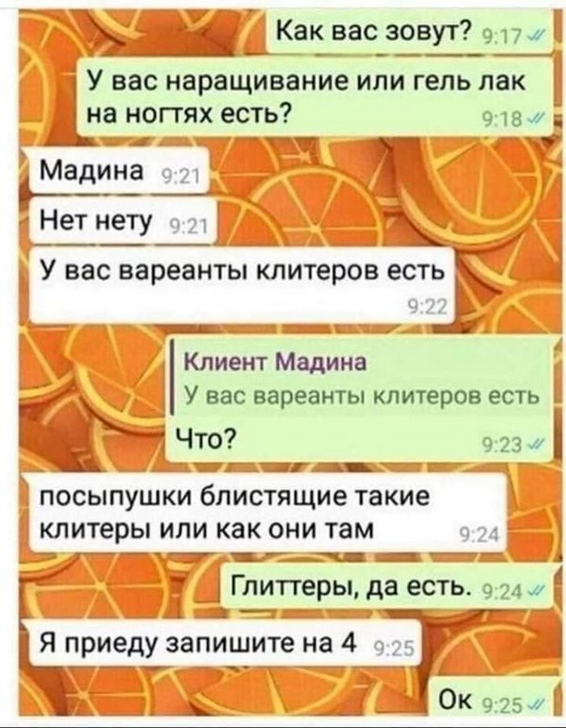566x728 pixels.
Task: Select the 'Мадина' message bubble
Action: 119,170
